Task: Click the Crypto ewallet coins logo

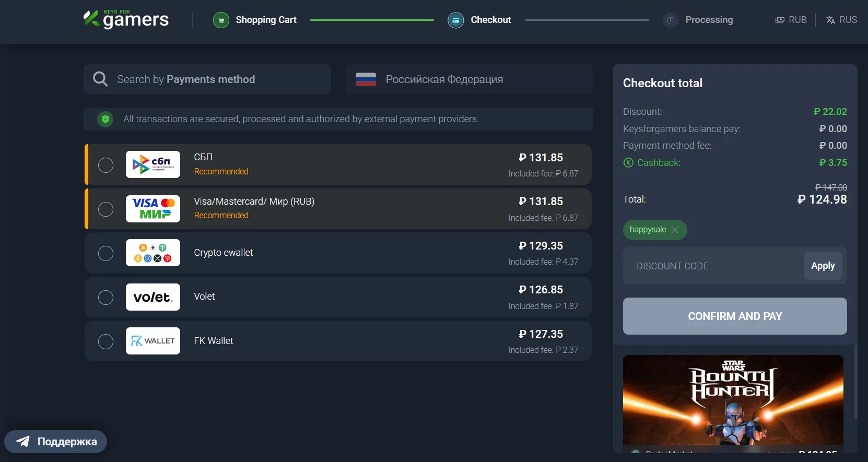Action: pos(153,253)
